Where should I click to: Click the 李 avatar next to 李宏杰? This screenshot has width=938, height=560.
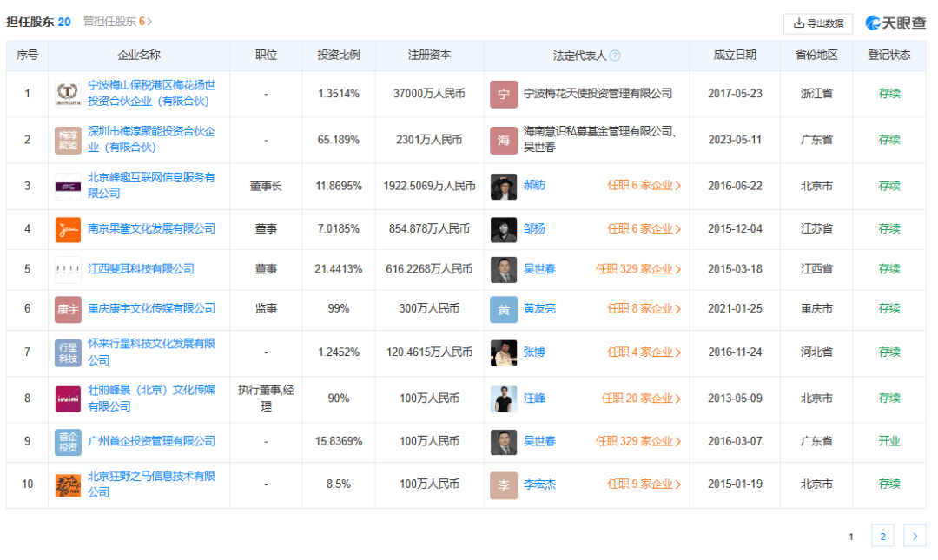click(x=504, y=484)
